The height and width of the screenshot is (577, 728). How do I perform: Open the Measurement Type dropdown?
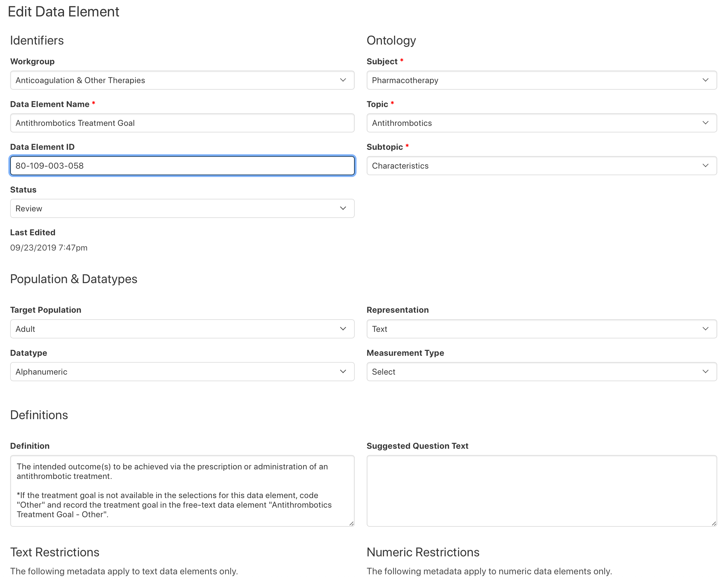(x=541, y=372)
